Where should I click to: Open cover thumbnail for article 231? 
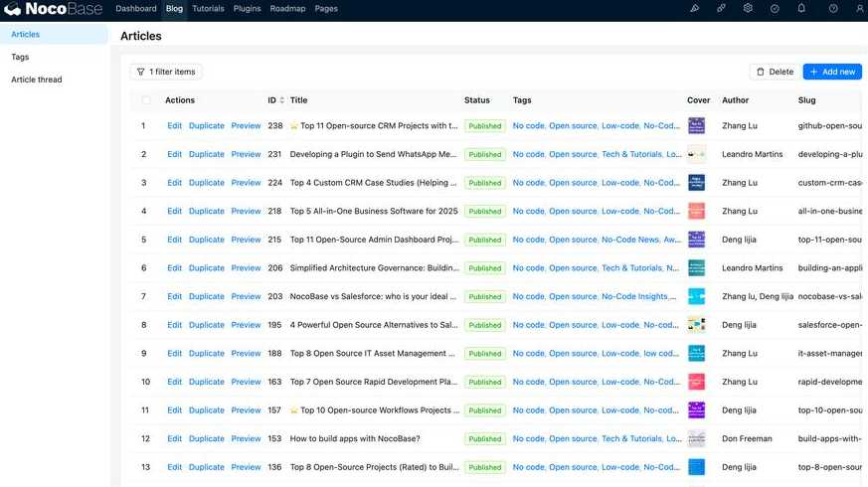tap(696, 154)
